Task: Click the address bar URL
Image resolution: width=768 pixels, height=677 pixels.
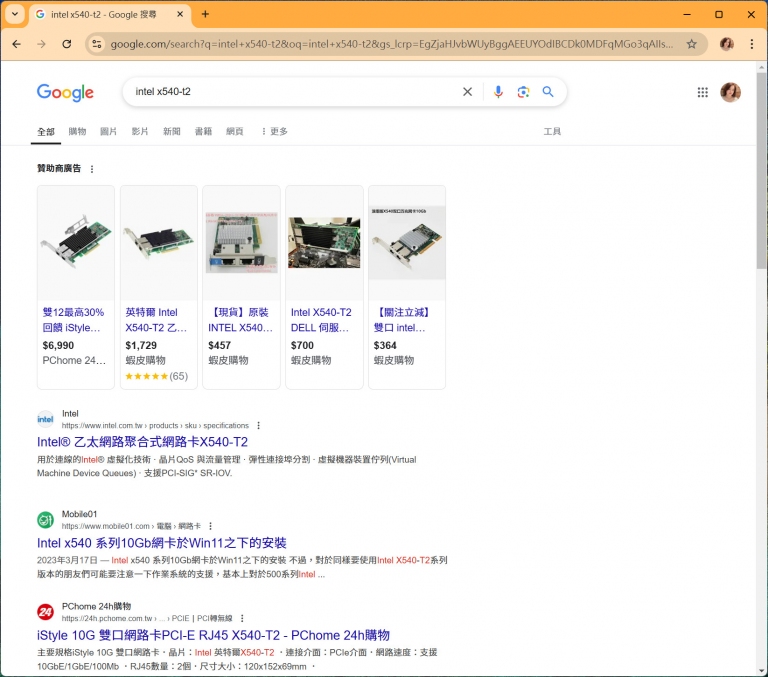Action: (x=391, y=44)
